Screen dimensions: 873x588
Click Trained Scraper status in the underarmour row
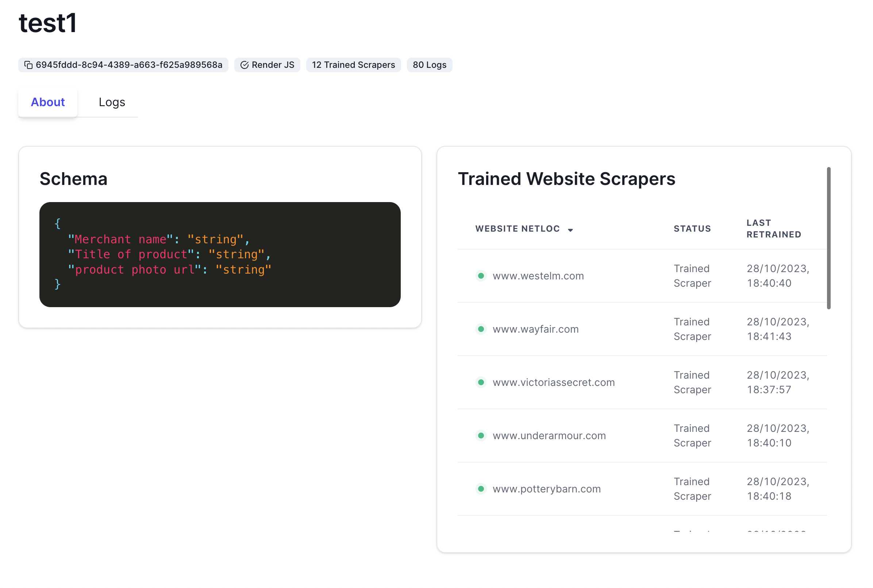692,436
